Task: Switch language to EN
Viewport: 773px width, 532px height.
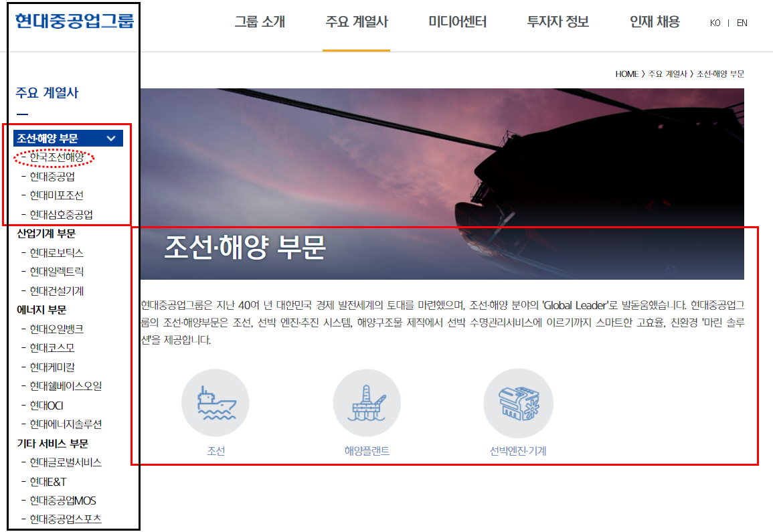Action: (742, 23)
